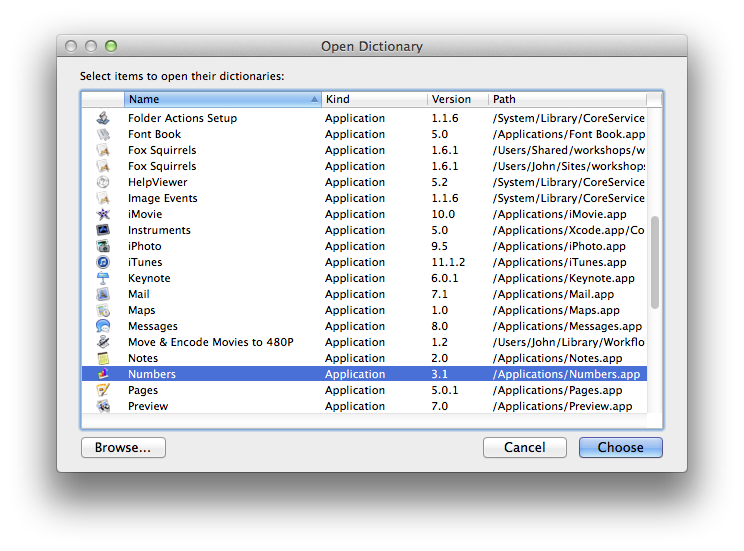Select the 'Pages' row name
Image resolution: width=744 pixels, height=551 pixels.
coord(143,390)
